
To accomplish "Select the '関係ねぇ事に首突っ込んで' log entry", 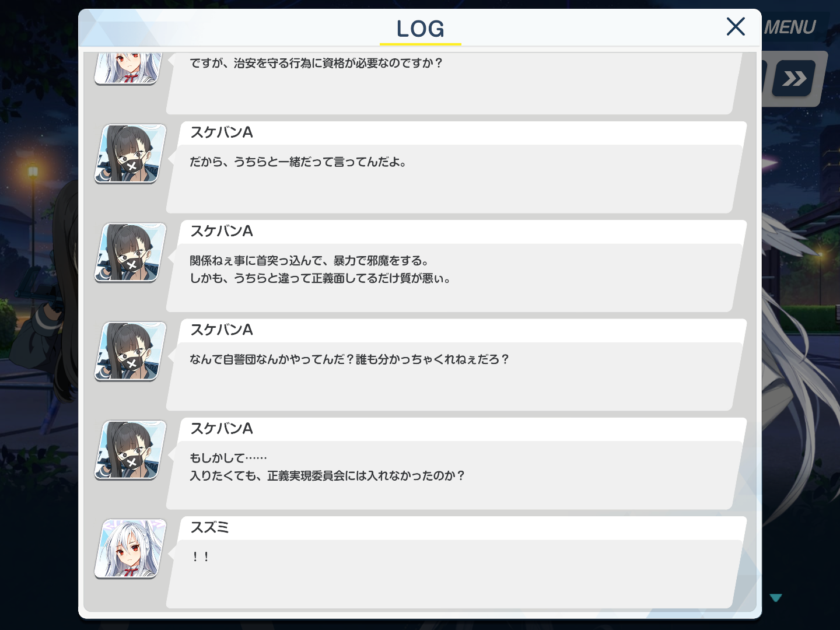I will click(456, 266).
